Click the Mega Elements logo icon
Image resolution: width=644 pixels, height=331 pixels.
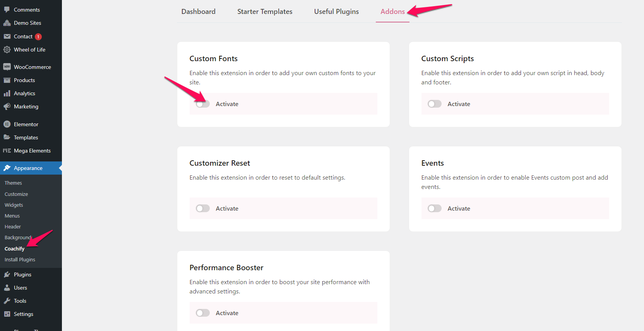pyautogui.click(x=7, y=151)
